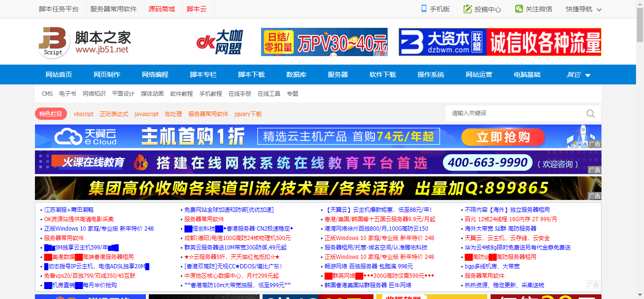Click the 特色栏目 pill button
This screenshot has height=299, width=644.
click(x=51, y=114)
